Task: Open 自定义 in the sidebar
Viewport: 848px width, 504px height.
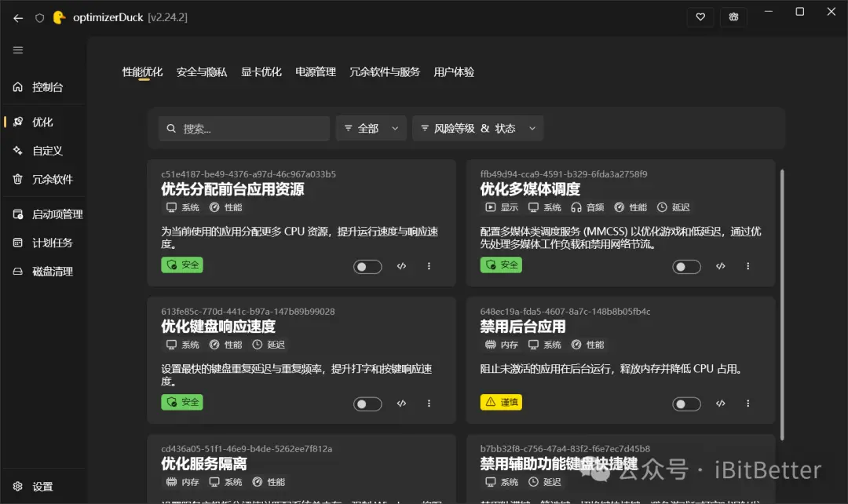Action: (44, 150)
